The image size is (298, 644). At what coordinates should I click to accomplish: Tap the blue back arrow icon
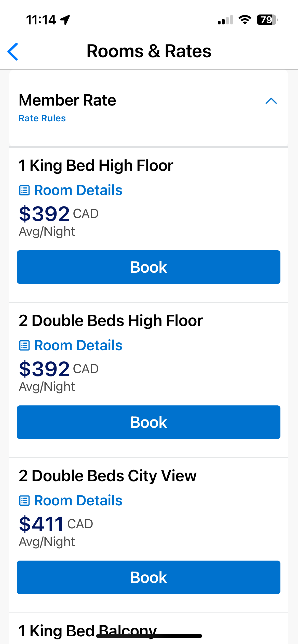tap(13, 52)
